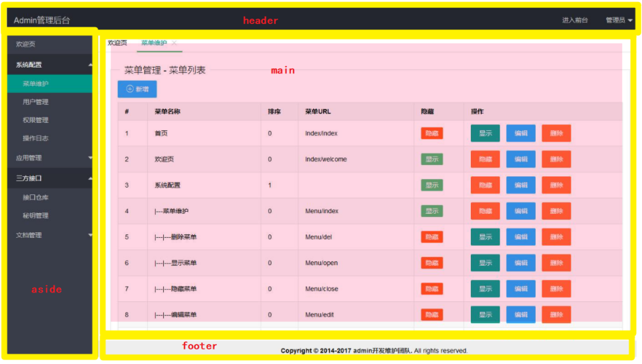Viewport: 642px width, 364px height.
Task: Click 显示 action for Menu/del row
Action: pos(486,237)
